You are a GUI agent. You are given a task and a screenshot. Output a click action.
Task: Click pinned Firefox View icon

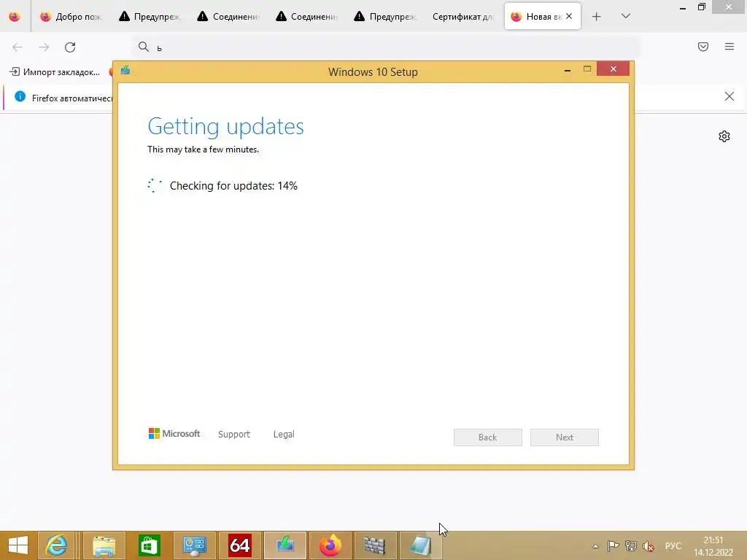click(x=15, y=17)
